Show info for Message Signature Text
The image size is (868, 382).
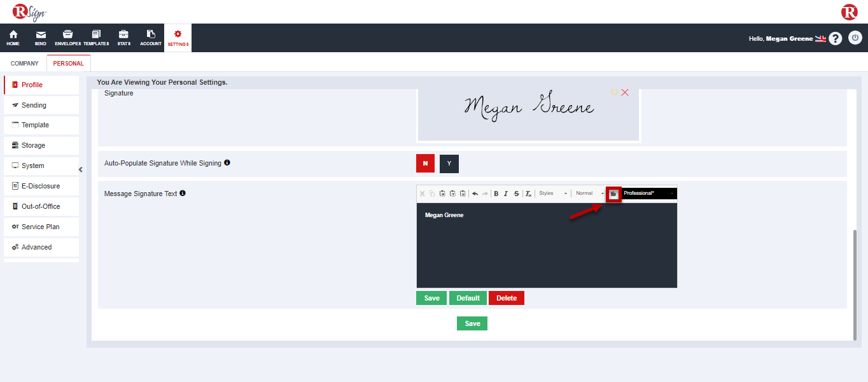click(183, 193)
